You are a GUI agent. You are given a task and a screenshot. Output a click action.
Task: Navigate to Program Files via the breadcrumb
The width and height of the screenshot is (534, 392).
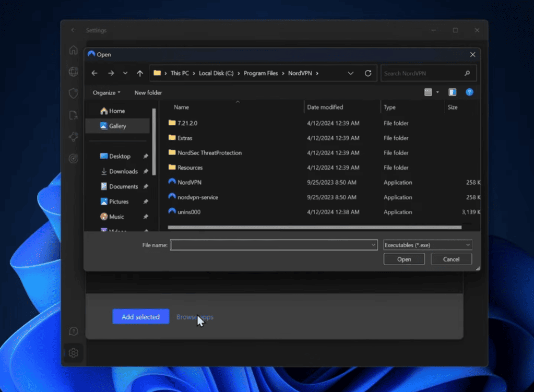(261, 73)
